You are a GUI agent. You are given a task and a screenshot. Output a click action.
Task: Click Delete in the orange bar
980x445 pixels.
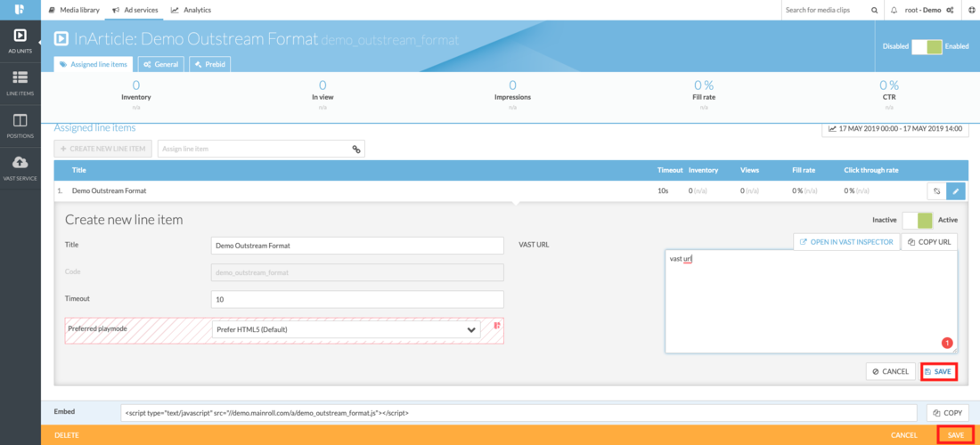[67, 435]
